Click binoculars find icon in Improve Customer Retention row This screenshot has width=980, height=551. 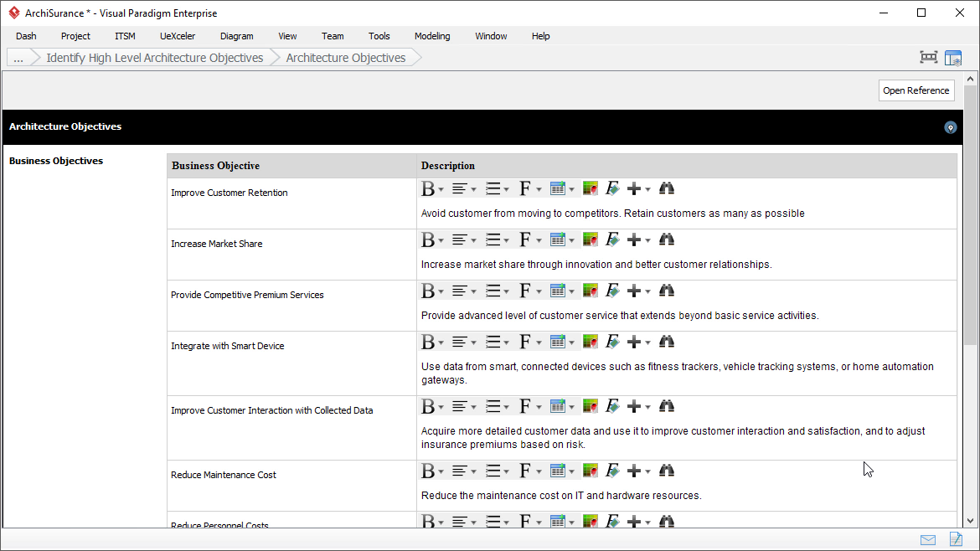pos(666,188)
